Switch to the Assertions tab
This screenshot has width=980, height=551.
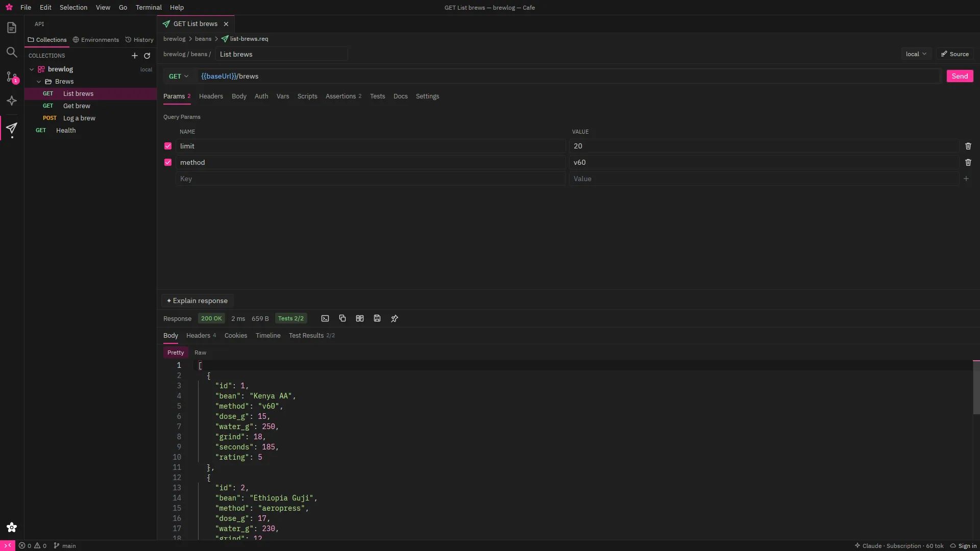click(x=344, y=96)
